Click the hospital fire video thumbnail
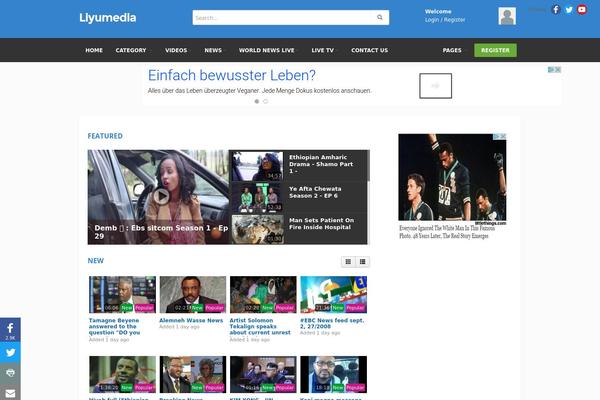600x400 pixels. click(x=258, y=229)
